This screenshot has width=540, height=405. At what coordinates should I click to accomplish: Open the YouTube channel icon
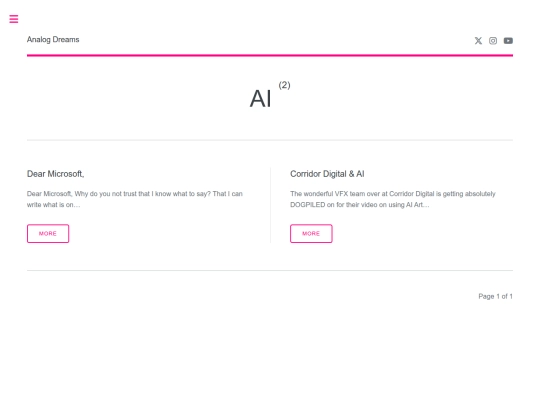[x=508, y=41]
